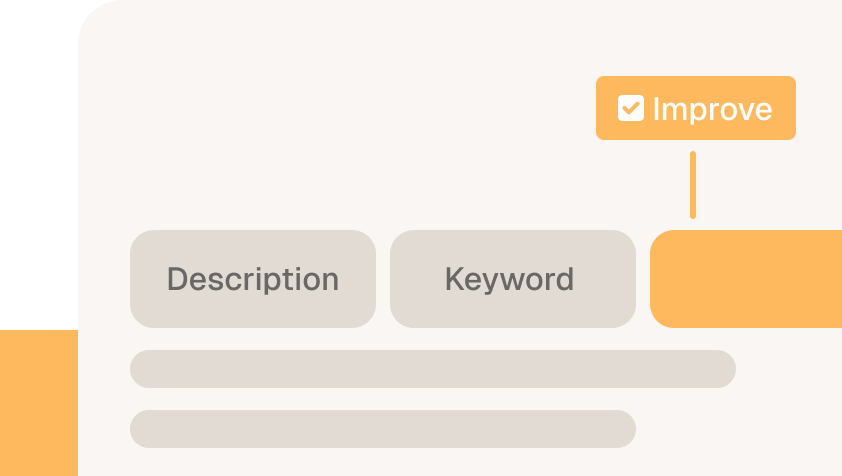842x476 pixels.
Task: Click the orange vertical connector line under Improve
Action: point(693,185)
